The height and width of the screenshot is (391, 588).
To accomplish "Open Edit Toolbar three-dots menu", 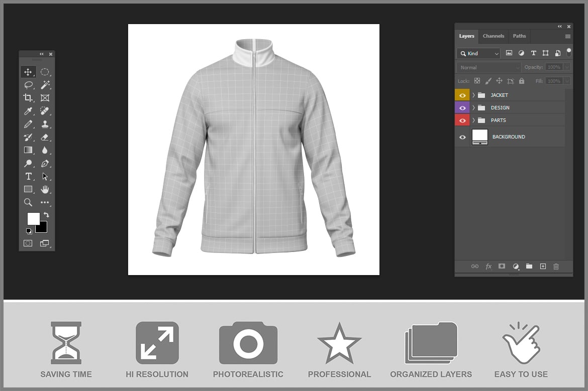I will point(45,202).
